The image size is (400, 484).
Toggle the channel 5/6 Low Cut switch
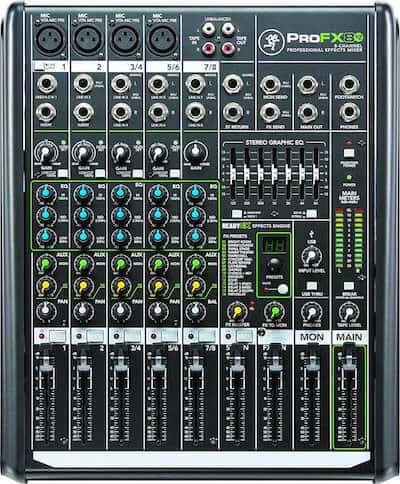pos(175,173)
